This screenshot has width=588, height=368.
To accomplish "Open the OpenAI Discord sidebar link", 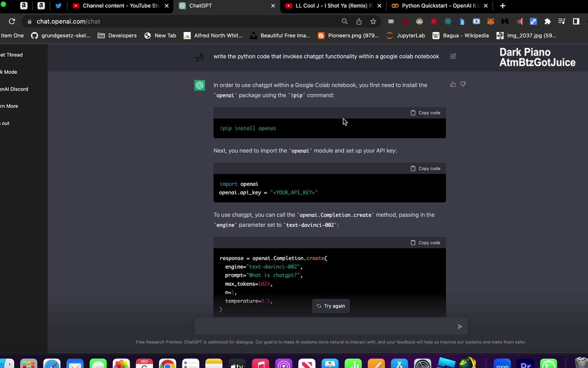I will (14, 89).
